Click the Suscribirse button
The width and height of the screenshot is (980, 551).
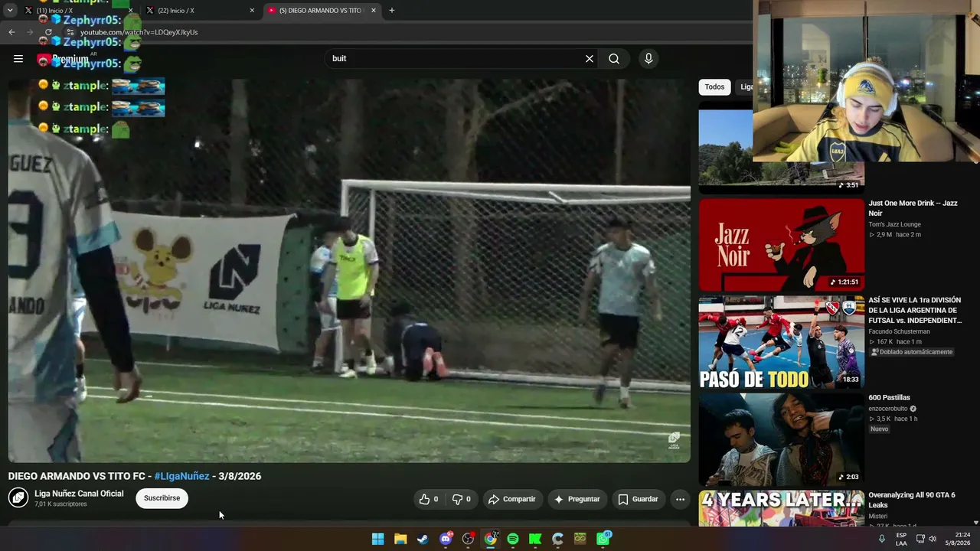162,498
